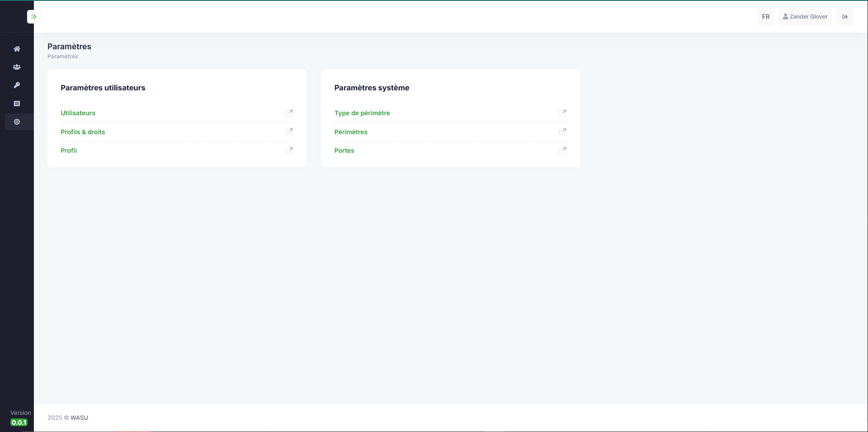868x432 pixels.
Task: Expand the sidebar with double-chevron toggle
Action: [x=34, y=17]
